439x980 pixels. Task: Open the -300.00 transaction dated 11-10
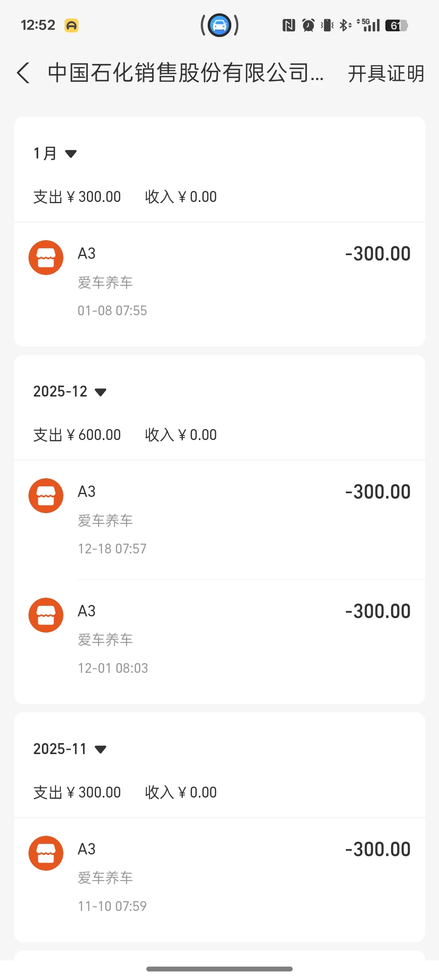click(x=244, y=876)
